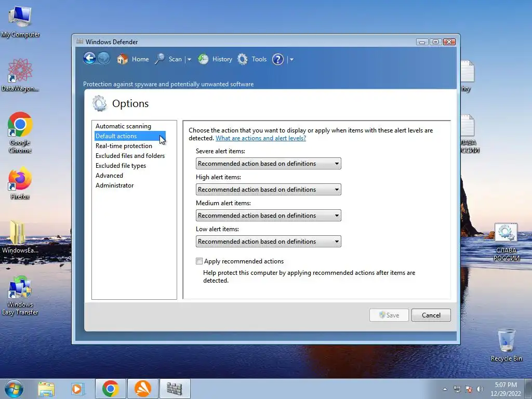Screen dimensions: 532x399
Task: Enable Apply recommended actions checkbox
Action: coord(199,261)
